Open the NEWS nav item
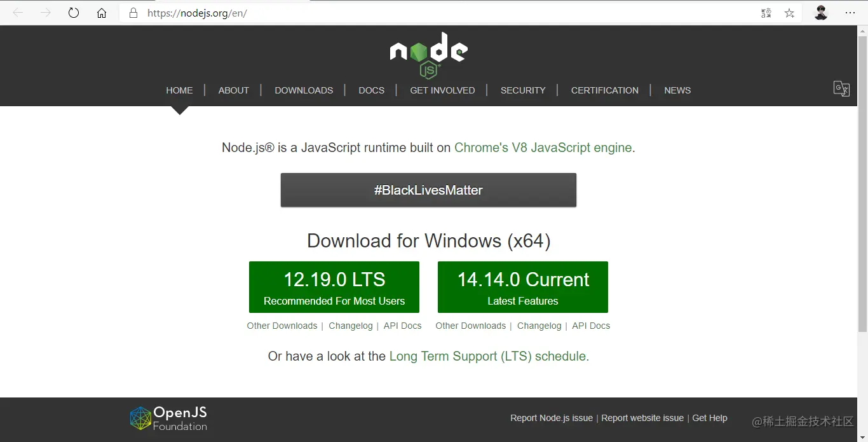Viewport: 868px width, 442px height. (677, 90)
